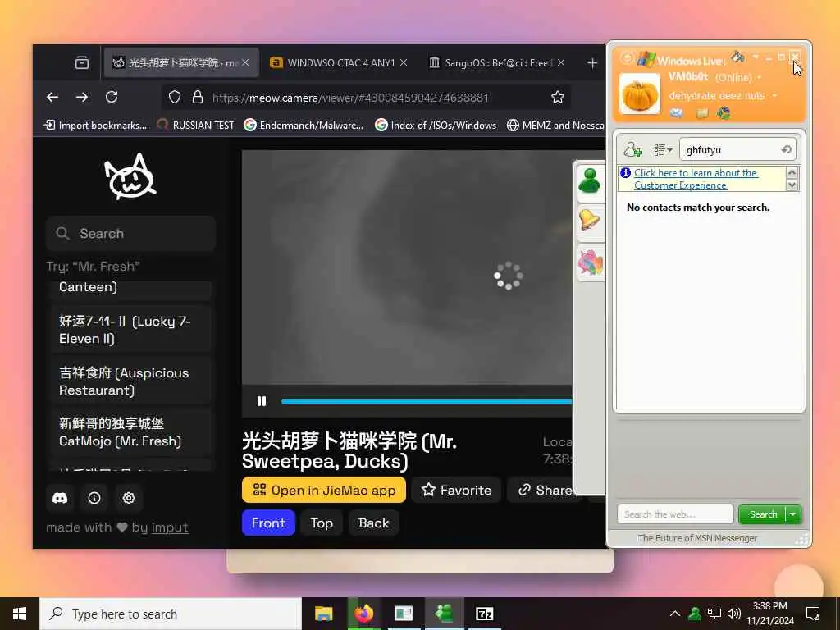Select the Back camera view
The height and width of the screenshot is (630, 840).
[373, 523]
